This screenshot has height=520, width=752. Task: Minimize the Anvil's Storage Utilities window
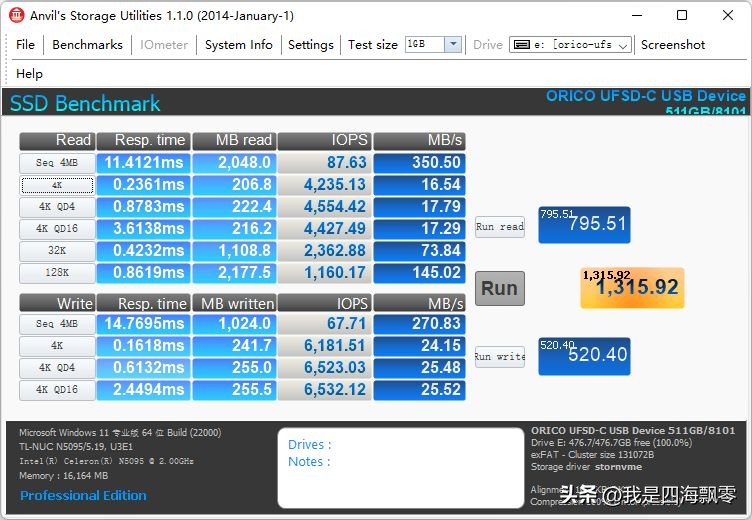point(637,15)
